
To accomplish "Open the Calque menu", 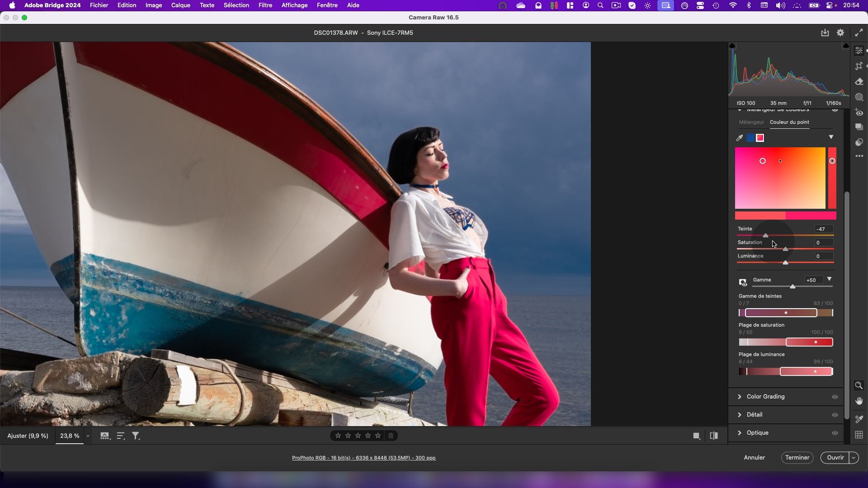I will [180, 5].
